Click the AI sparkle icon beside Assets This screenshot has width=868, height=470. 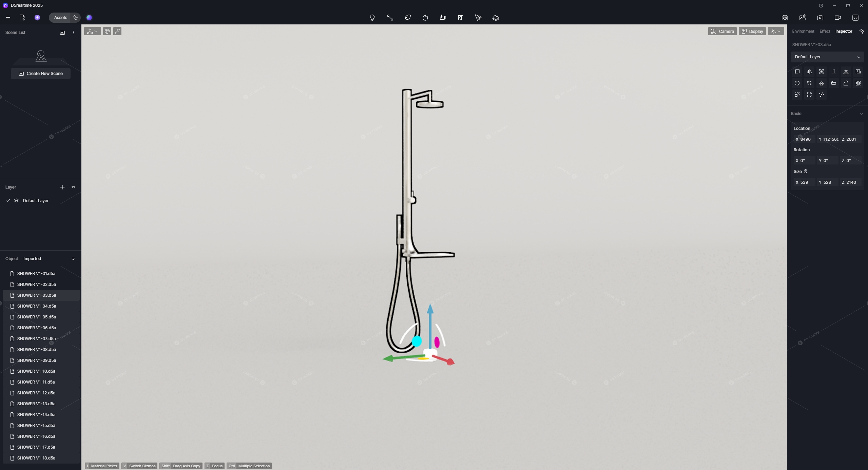pos(75,18)
